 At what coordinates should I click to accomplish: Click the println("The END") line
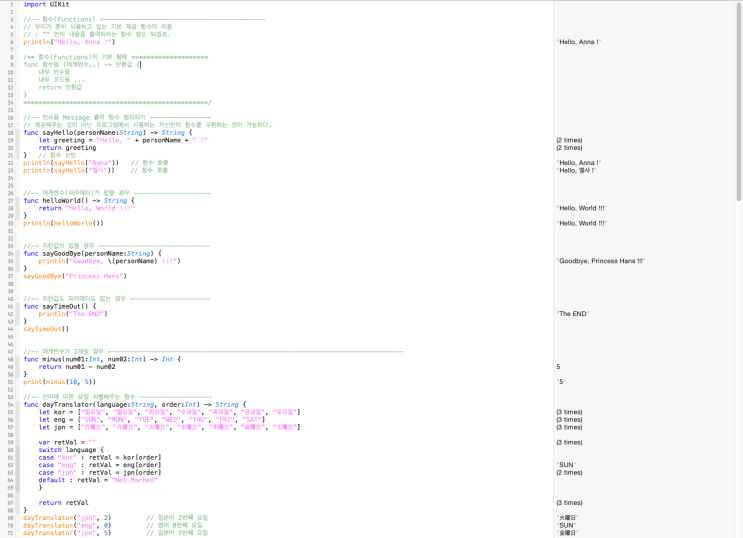pos(73,314)
